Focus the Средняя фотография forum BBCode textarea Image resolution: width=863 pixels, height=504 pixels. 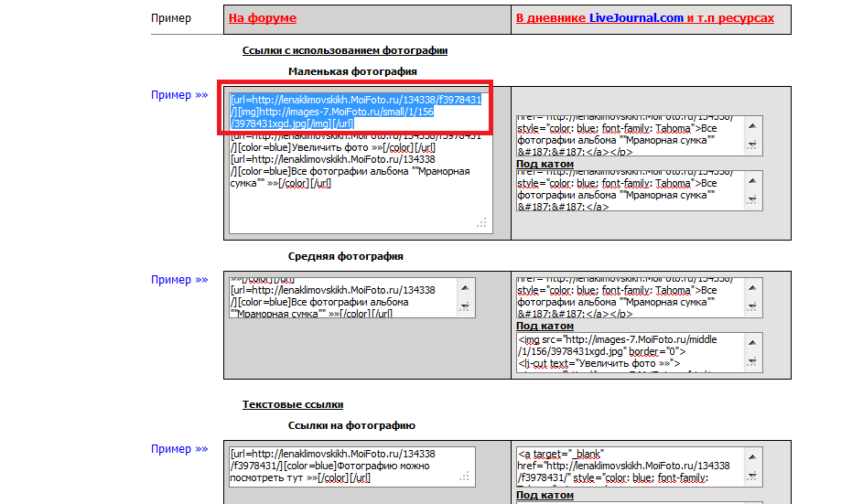343,296
